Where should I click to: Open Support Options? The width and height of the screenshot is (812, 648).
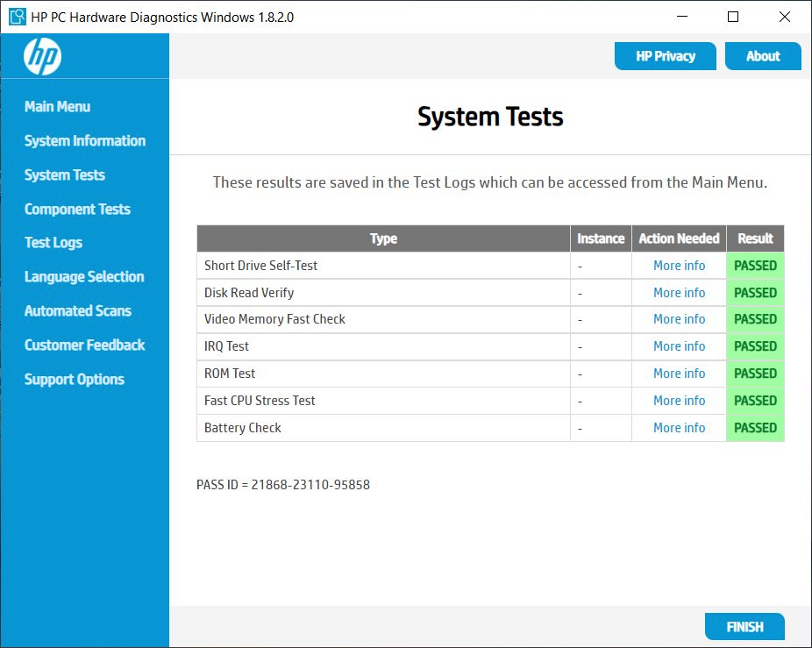74,379
